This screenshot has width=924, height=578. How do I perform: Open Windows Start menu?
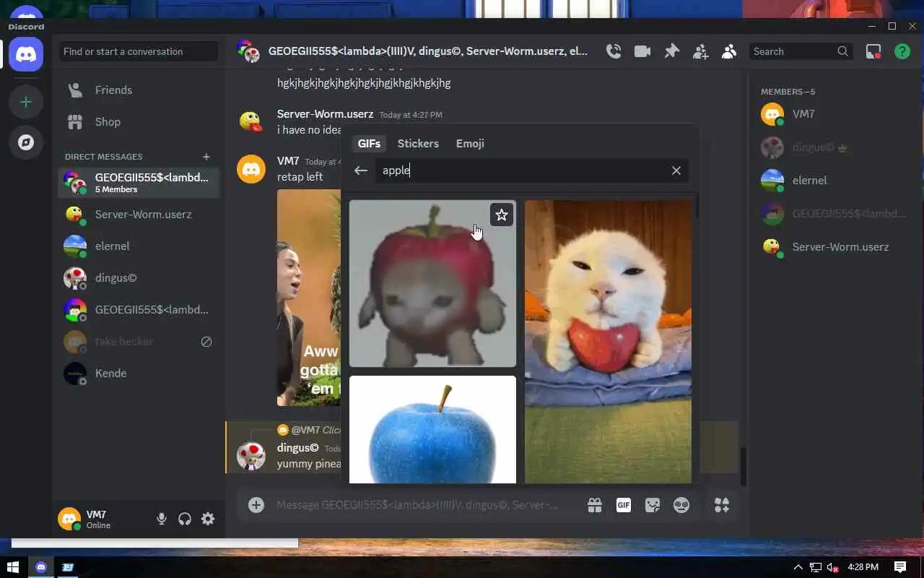pos(13,567)
